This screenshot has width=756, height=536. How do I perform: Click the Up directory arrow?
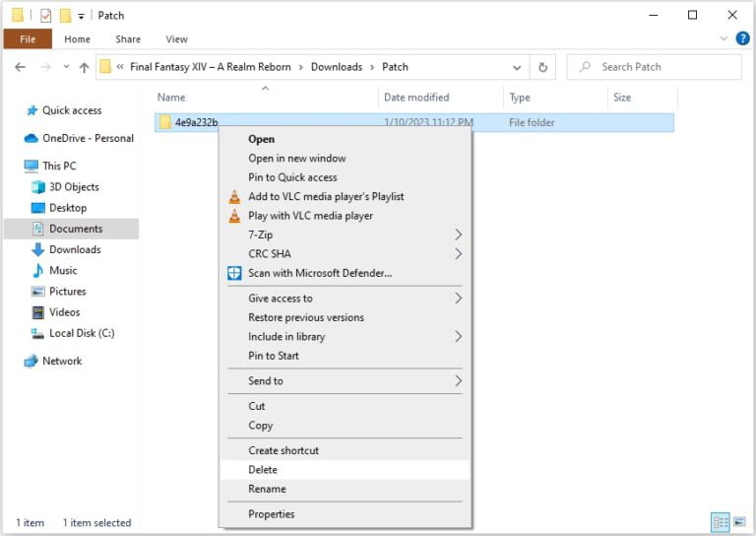[83, 67]
